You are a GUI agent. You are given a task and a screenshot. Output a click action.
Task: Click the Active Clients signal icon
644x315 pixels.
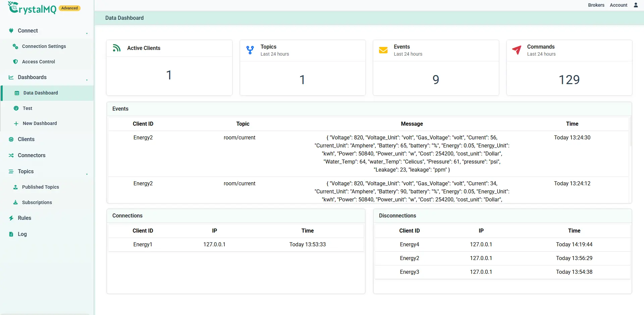tap(116, 48)
